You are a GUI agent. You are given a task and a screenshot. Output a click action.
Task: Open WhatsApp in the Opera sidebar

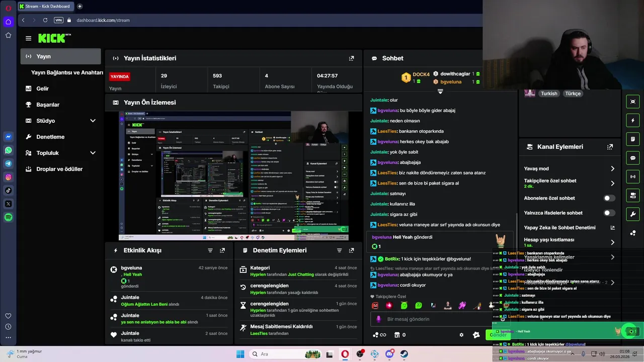[9, 150]
